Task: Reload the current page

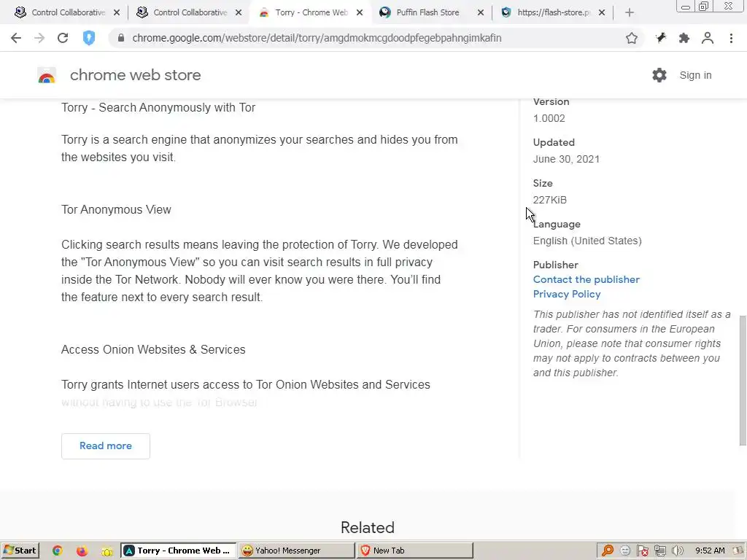Action: point(63,38)
